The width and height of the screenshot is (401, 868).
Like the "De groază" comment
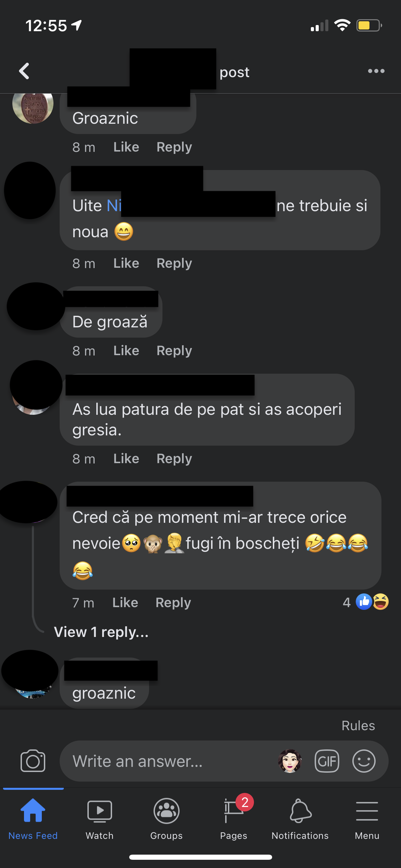point(126,351)
